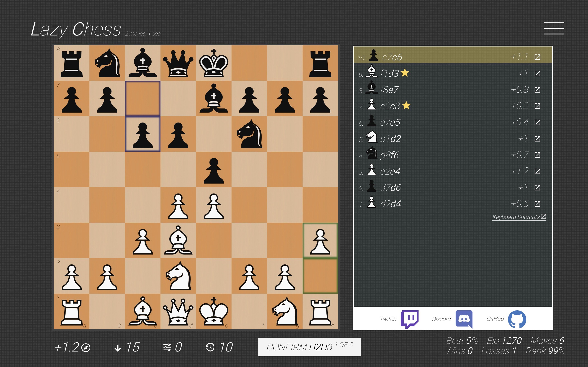Click the depth arrow icon beside 15
The width and height of the screenshot is (588, 367).
[118, 348]
